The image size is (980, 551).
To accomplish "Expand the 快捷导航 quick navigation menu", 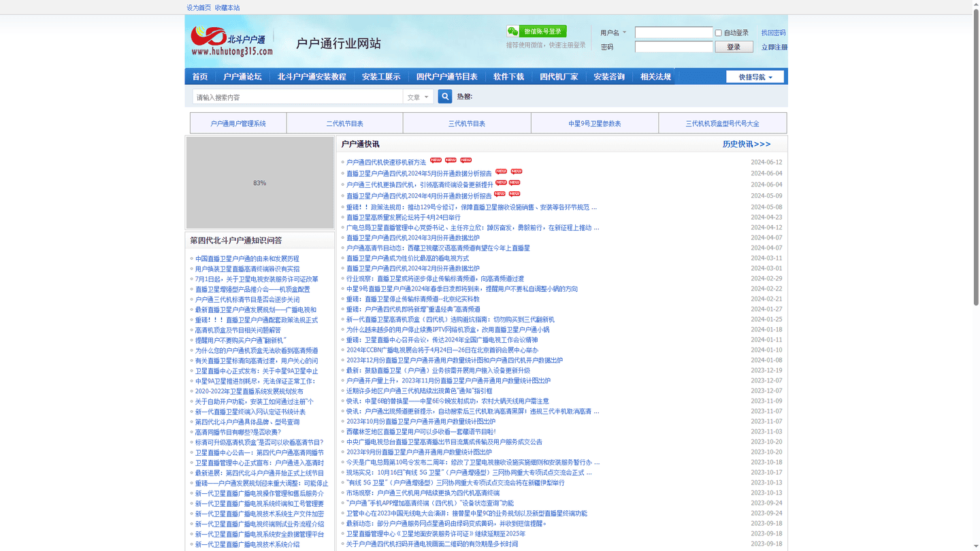I will (x=755, y=77).
